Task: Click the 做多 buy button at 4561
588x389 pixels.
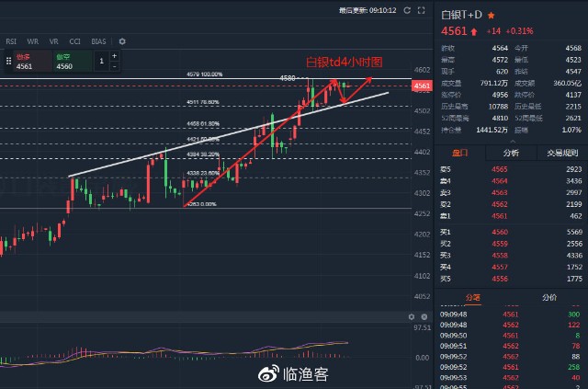Action: [33, 62]
